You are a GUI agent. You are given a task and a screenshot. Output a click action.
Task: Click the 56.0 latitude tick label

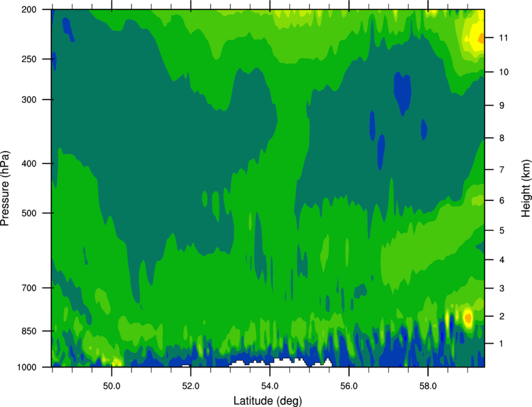click(349, 386)
